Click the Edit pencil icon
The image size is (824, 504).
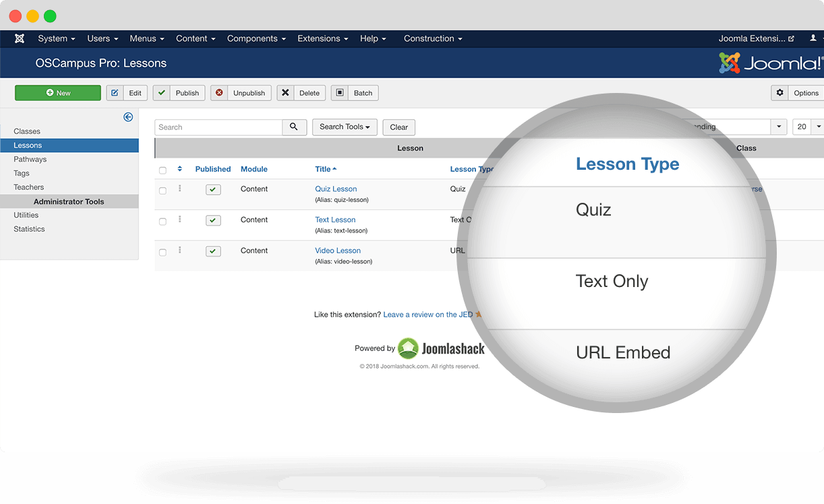(x=115, y=93)
